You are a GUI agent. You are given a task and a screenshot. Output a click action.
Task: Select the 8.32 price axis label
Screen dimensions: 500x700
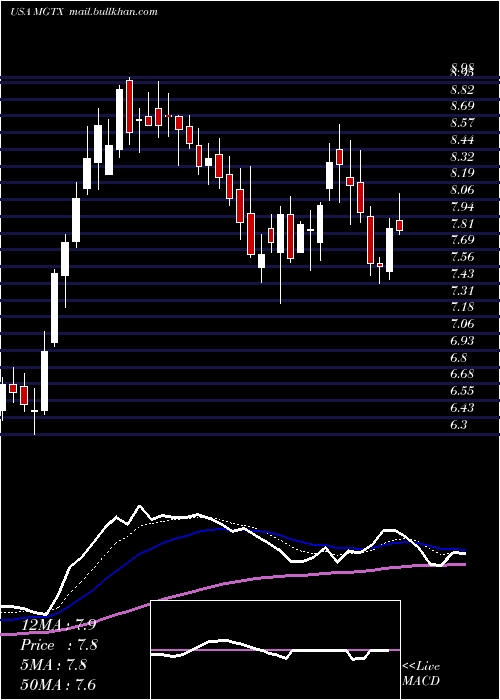(x=462, y=157)
